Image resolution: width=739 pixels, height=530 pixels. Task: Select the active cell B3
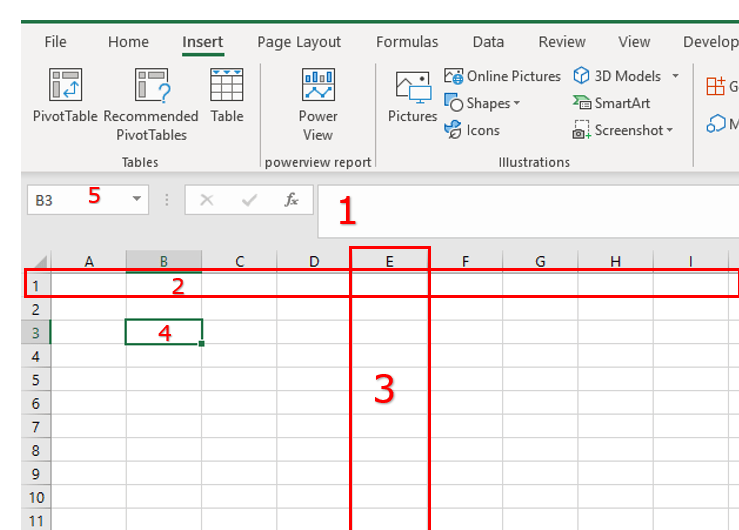pyautogui.click(x=164, y=332)
